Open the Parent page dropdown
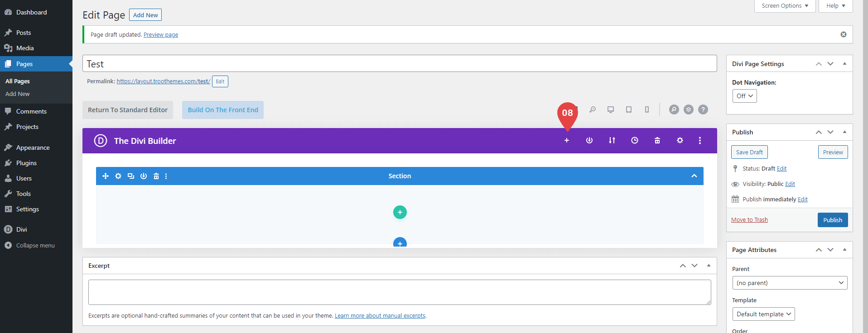This screenshot has height=333, width=868. [790, 283]
